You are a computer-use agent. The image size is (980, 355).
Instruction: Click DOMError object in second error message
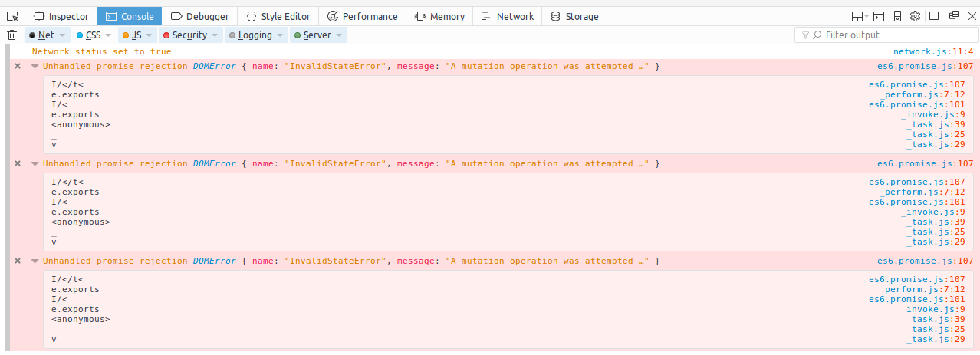pos(215,164)
